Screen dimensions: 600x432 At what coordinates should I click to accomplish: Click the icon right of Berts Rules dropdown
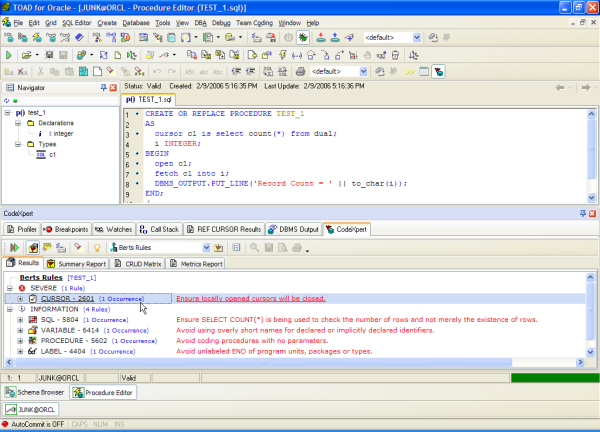pyautogui.click(x=218, y=248)
